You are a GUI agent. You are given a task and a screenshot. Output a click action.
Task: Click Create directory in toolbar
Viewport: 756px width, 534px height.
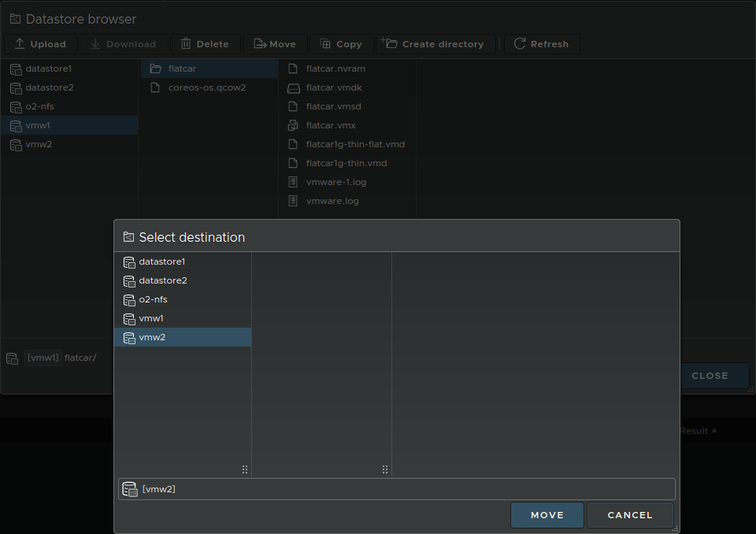point(435,44)
